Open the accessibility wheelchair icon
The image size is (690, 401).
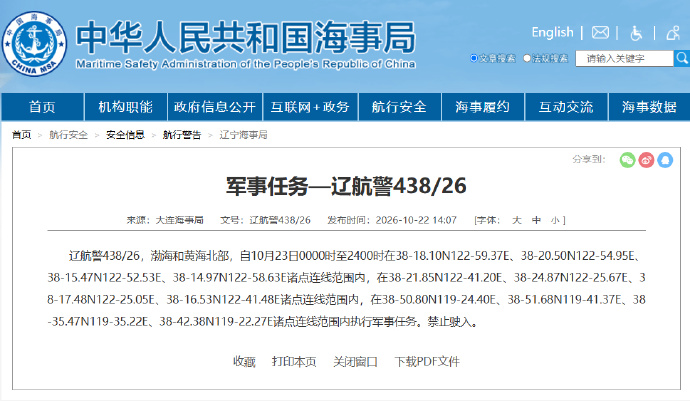[x=636, y=33]
